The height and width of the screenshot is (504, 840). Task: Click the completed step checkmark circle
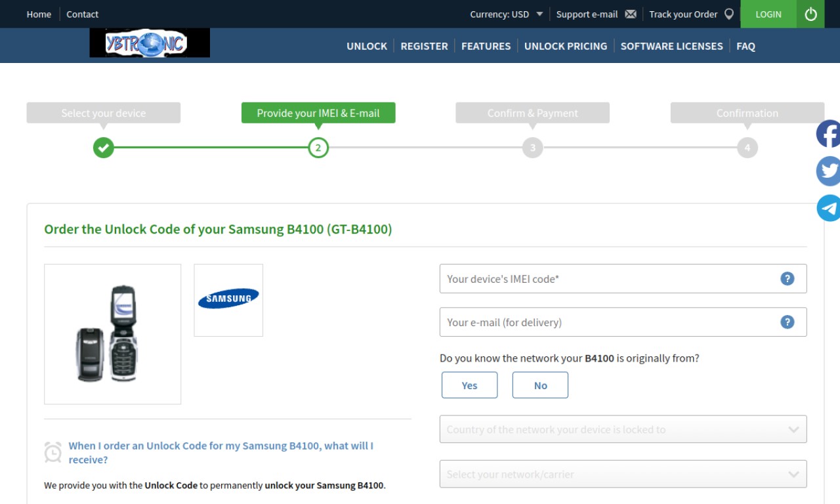click(104, 148)
